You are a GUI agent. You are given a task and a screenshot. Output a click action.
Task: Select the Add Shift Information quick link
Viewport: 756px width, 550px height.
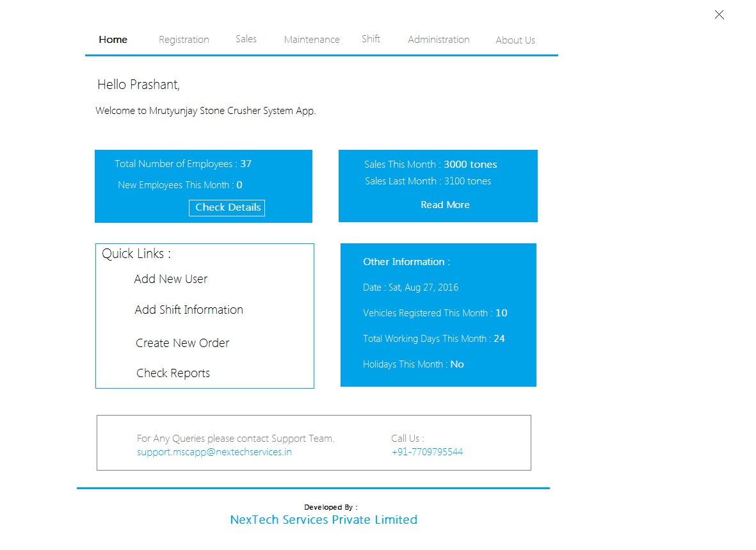189,310
